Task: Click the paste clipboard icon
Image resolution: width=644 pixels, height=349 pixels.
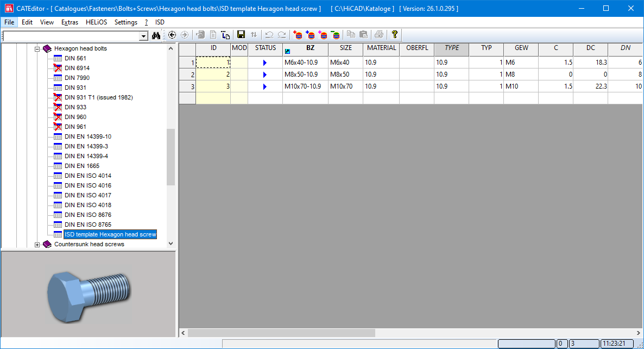Action: (363, 35)
